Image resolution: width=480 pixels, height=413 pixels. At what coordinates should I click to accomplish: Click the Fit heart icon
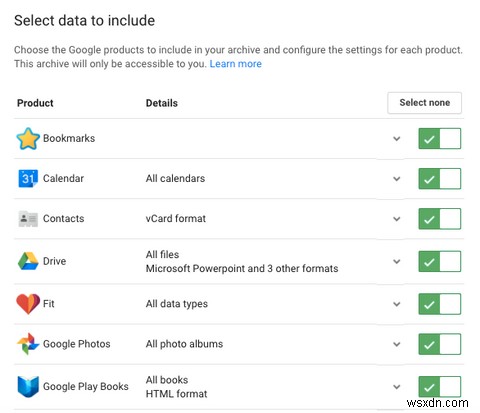tap(28, 304)
